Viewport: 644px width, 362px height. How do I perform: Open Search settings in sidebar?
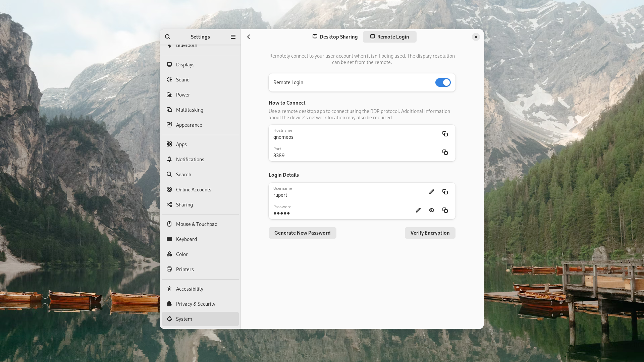click(200, 175)
